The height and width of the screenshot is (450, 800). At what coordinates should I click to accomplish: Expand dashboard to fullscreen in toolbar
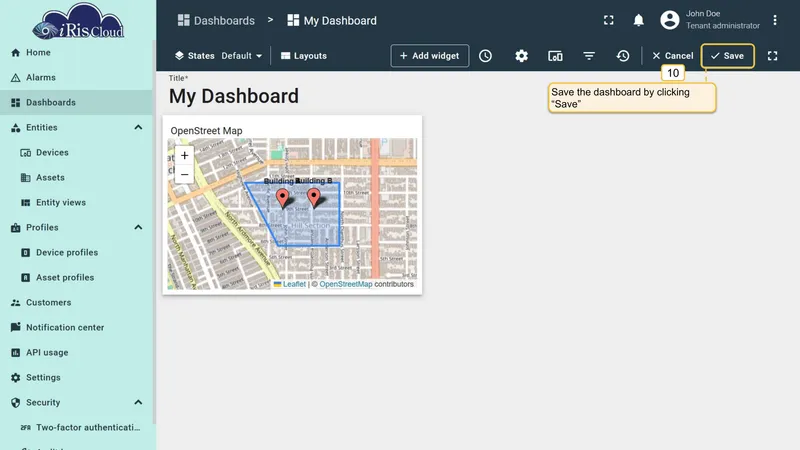tap(772, 56)
